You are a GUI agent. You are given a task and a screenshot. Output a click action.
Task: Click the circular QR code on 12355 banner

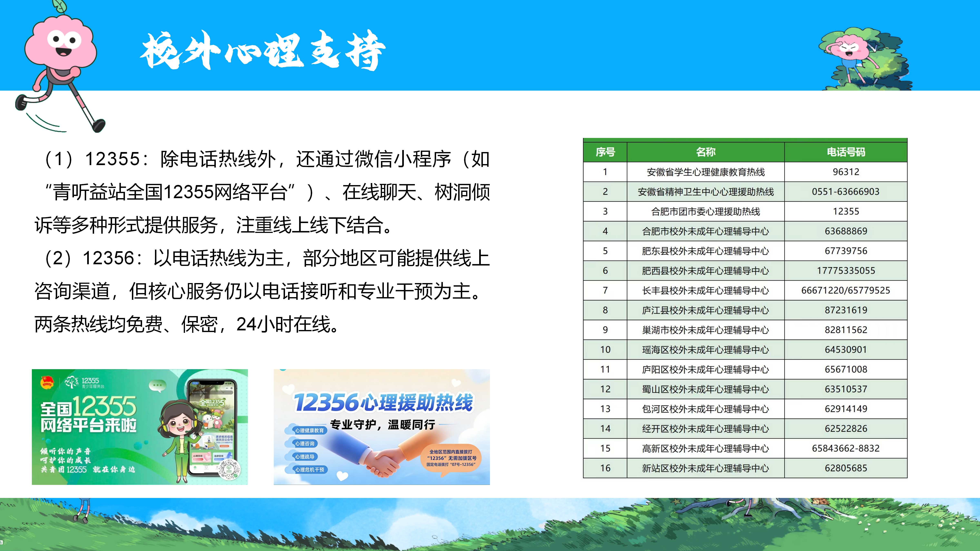coord(229,469)
